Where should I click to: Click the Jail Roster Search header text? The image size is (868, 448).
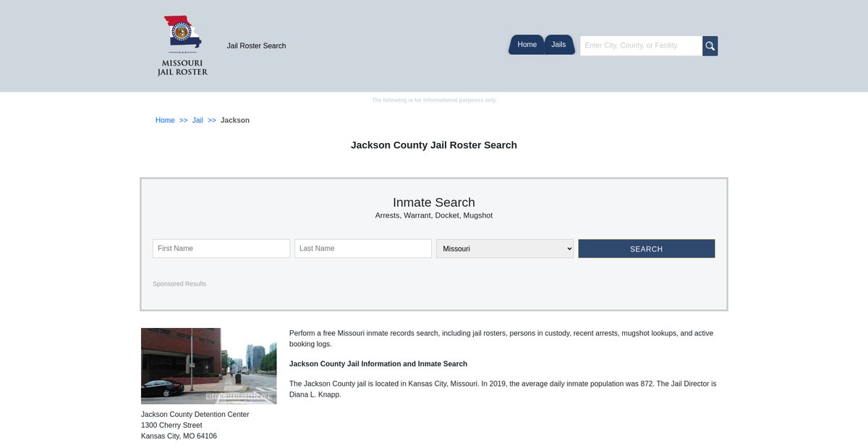(x=256, y=46)
